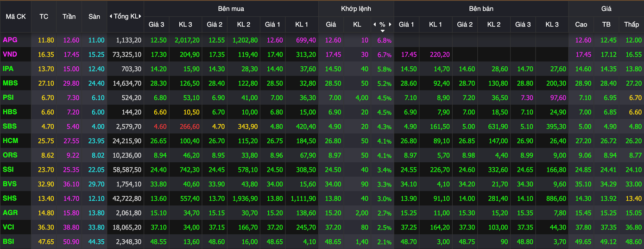Image resolution: width=644 pixels, height=249 pixels.
Task: Click the Cao price column header
Action: pos(581,24)
